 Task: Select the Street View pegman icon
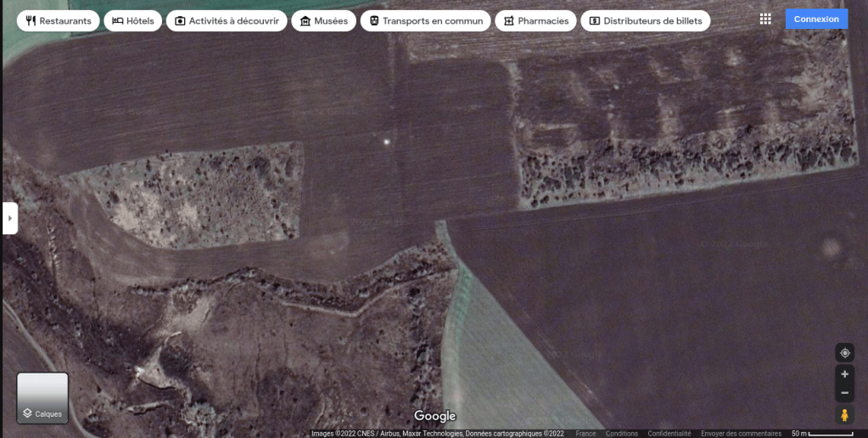coord(844,415)
